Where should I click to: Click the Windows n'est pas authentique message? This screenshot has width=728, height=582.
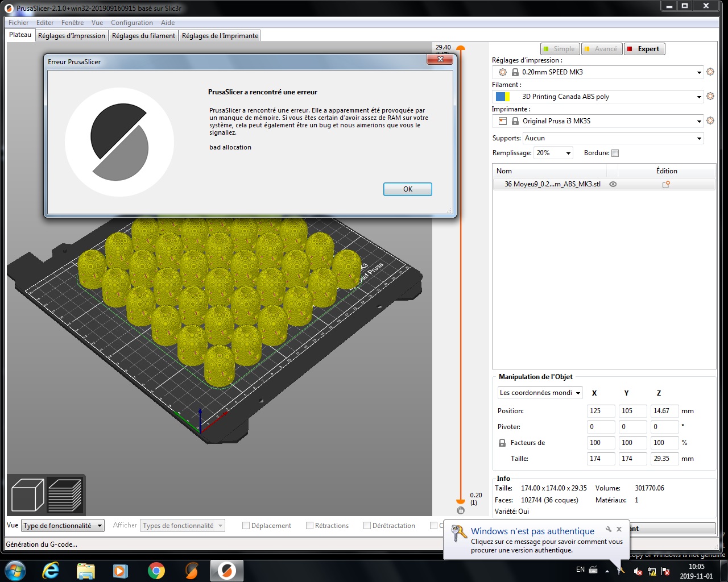(x=532, y=531)
